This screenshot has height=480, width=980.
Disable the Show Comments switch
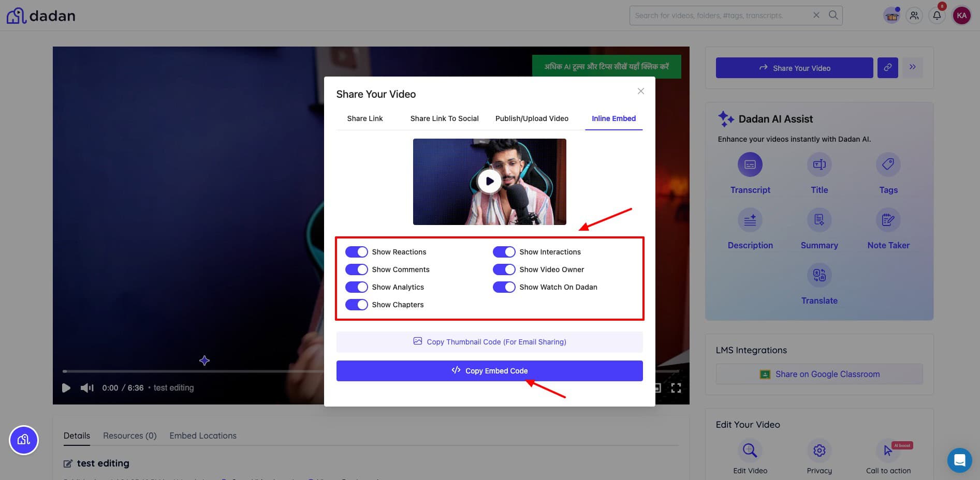(357, 269)
